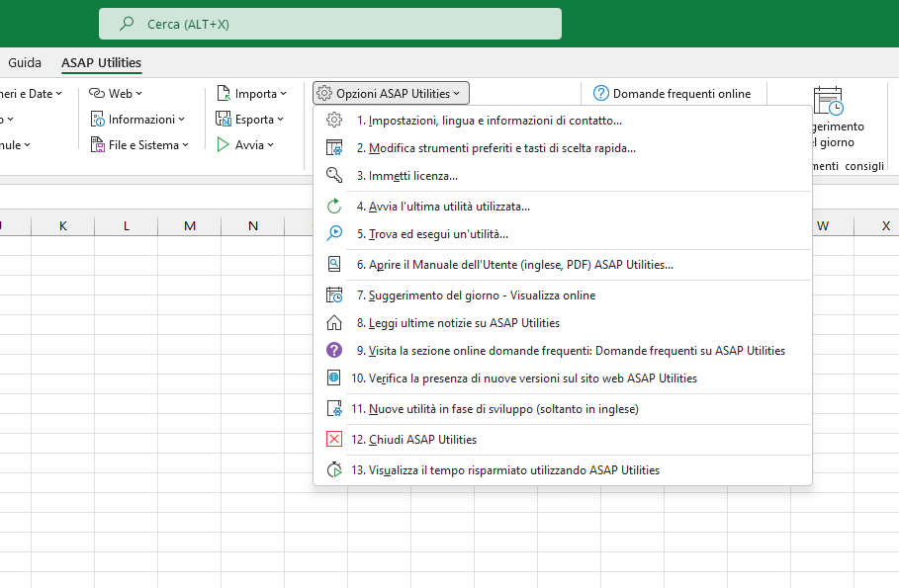Image resolution: width=899 pixels, height=588 pixels.
Task: Select Immetti licenza menu entry
Action: (563, 175)
